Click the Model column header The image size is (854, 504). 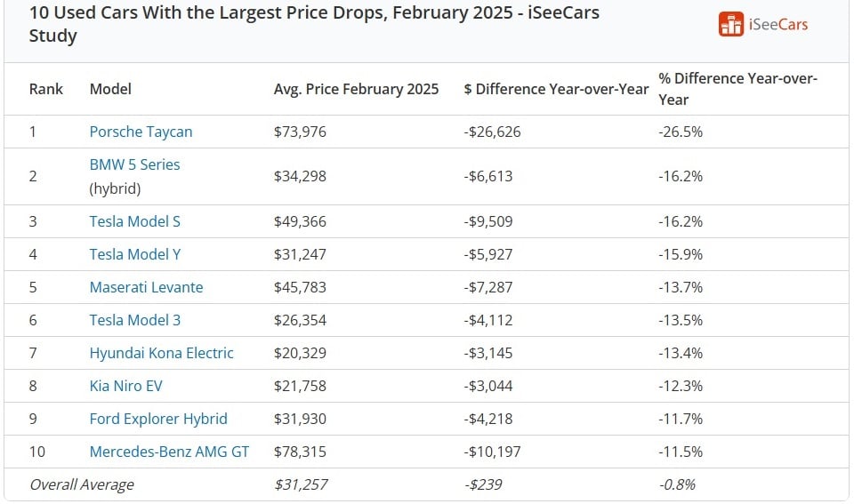click(x=110, y=89)
